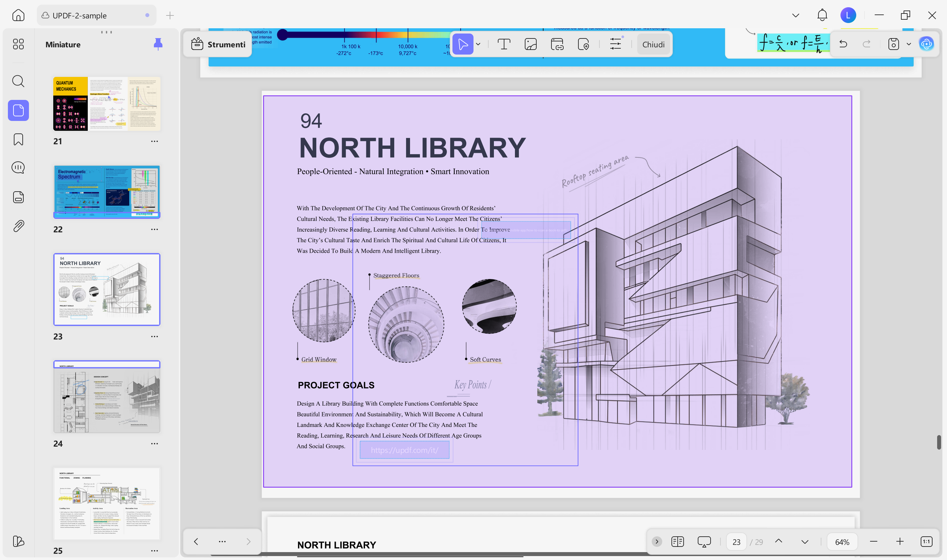Open page 23 more options menu

tap(154, 337)
